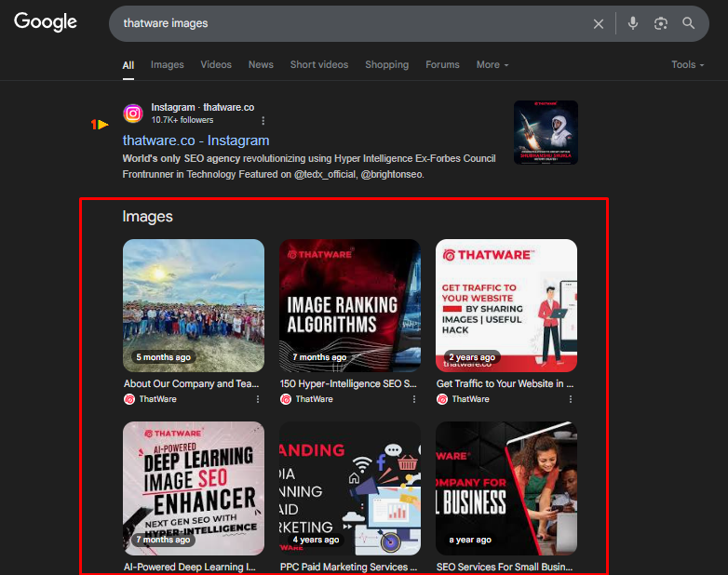Open three-dot menu for Get Traffic image
This screenshot has width=728, height=575.
click(x=571, y=399)
